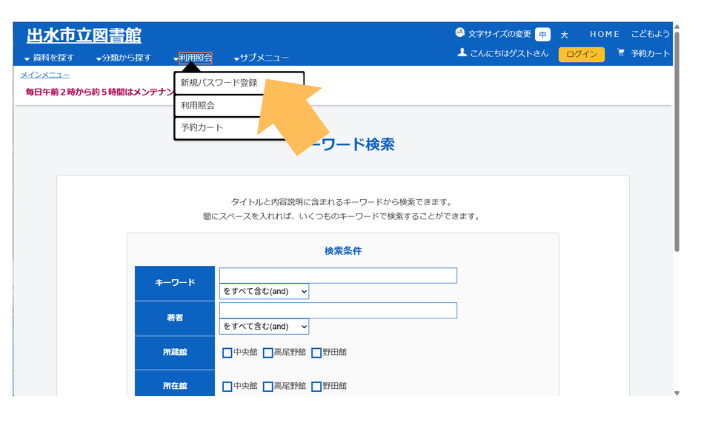Expand the 資料を探す menu

[x=50, y=58]
